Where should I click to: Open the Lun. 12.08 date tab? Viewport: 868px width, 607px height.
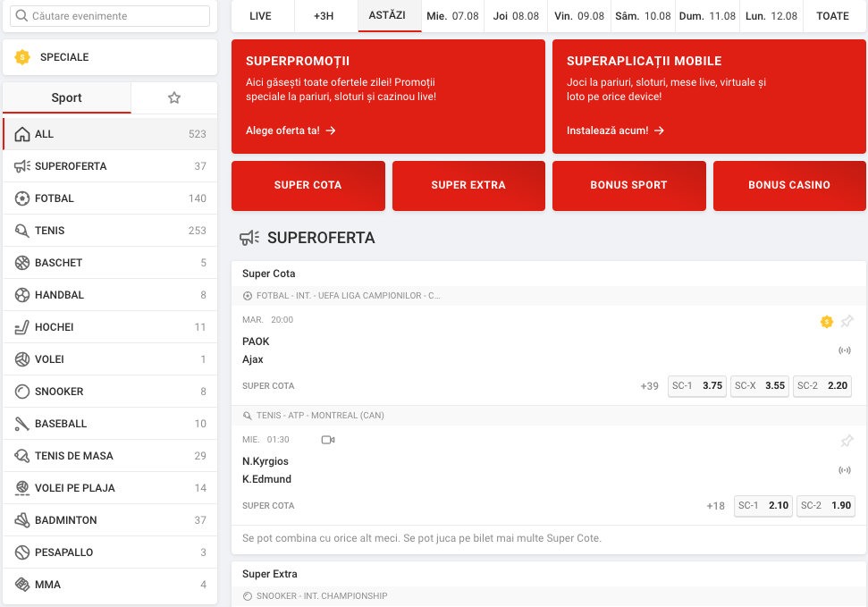(771, 16)
